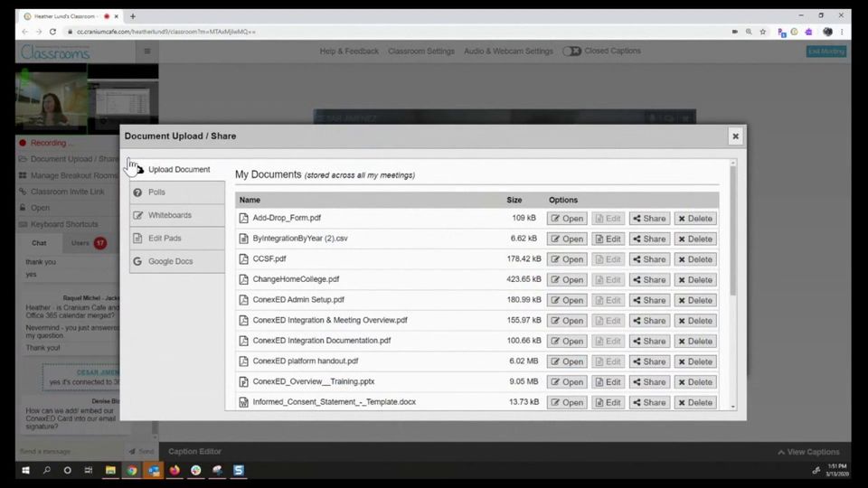868x488 pixels.
Task: Click the Google Docs G icon
Action: (137, 261)
